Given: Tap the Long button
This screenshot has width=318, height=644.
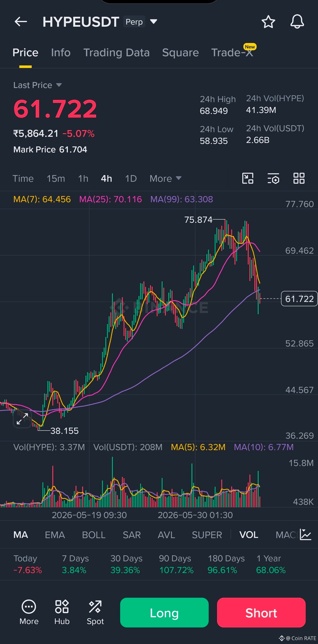Looking at the screenshot, I should (x=164, y=612).
